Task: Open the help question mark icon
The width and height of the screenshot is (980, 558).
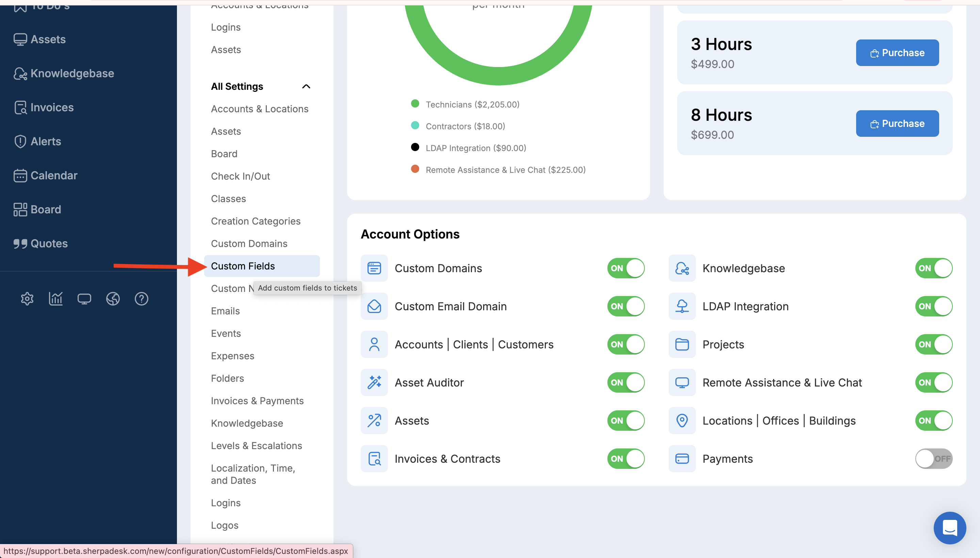Action: pos(142,298)
